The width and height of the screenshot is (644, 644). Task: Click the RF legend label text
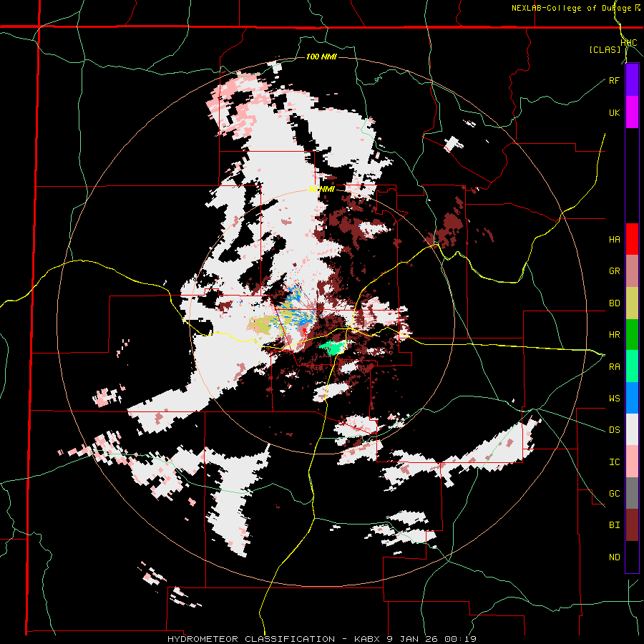tap(614, 81)
